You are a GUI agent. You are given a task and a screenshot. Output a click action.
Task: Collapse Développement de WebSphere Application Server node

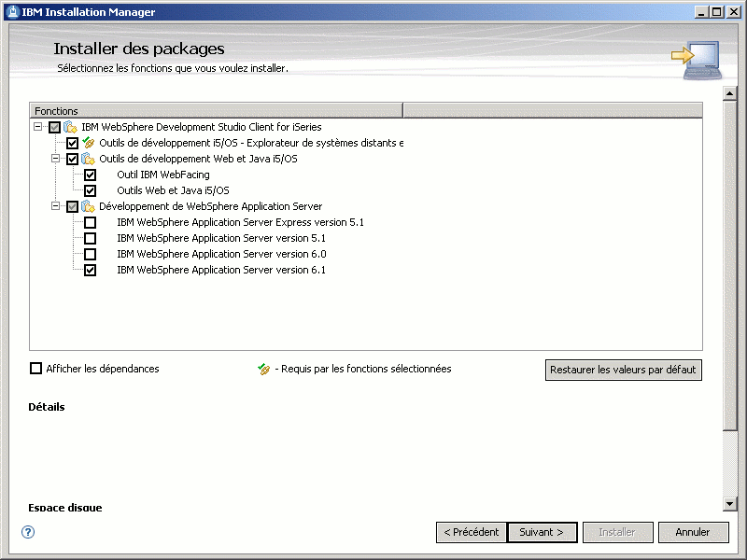click(x=55, y=206)
